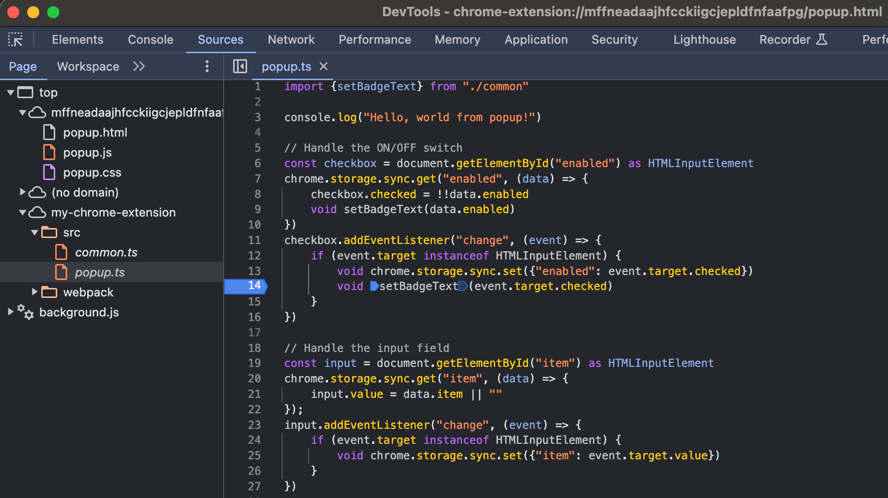Toggle the navigator sidebar panel icon
The height and width of the screenshot is (498, 888).
pos(240,67)
